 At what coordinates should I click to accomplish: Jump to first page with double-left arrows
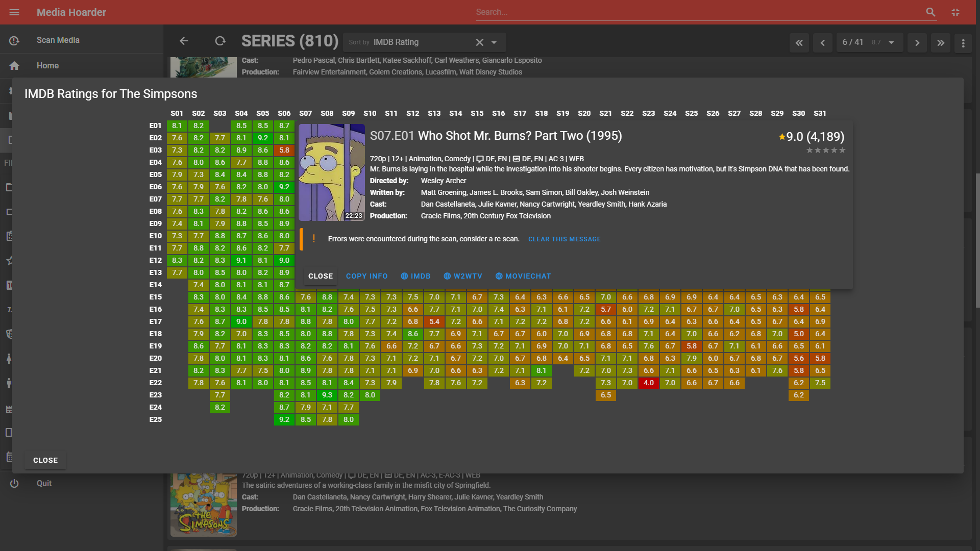(799, 43)
